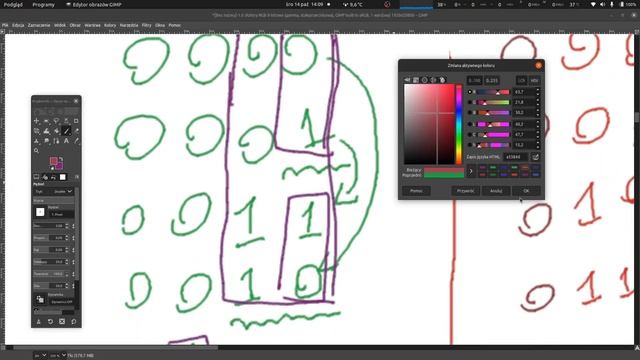Click Anuluj to cancel color change
The height and width of the screenshot is (360, 640).
coord(496,191)
